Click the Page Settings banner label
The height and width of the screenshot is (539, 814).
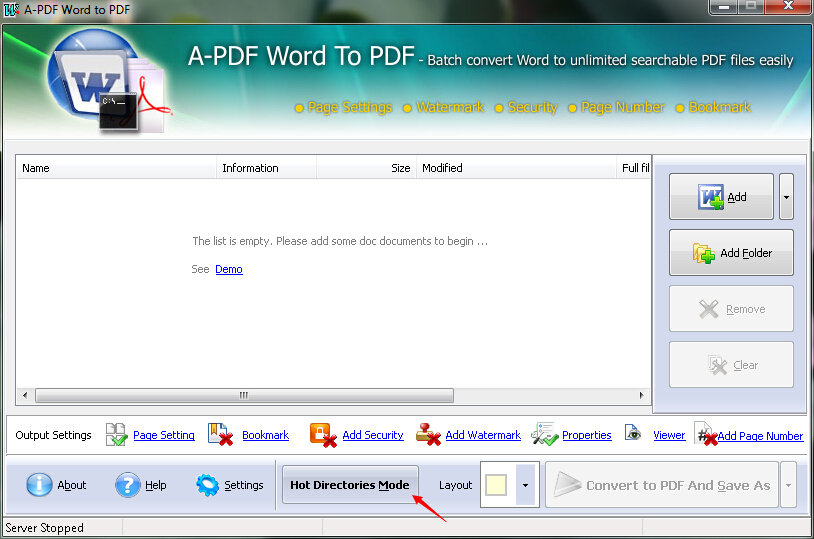click(x=350, y=107)
